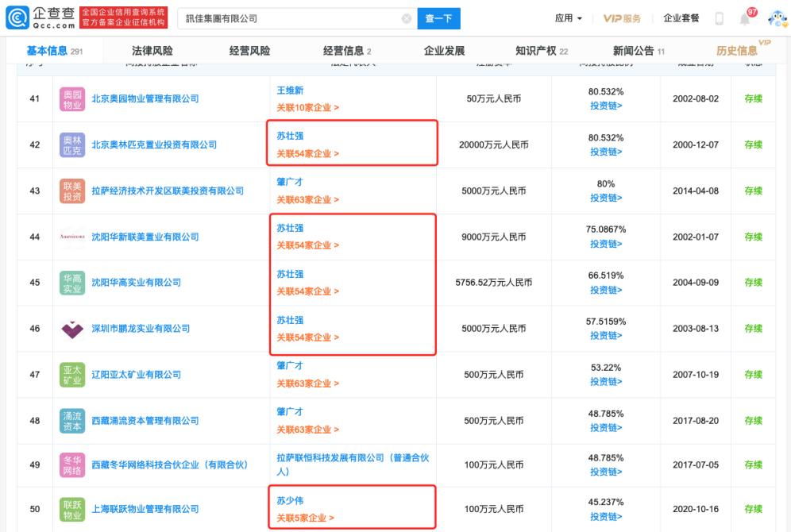Screen dimensions: 791x532
Task: Open the 企业套餐 link
Action: [x=681, y=18]
